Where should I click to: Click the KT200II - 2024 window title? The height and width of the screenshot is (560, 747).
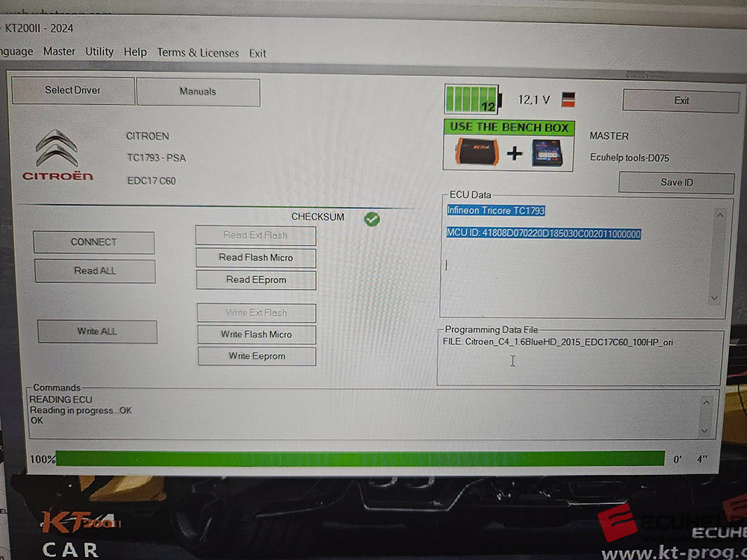point(39,28)
